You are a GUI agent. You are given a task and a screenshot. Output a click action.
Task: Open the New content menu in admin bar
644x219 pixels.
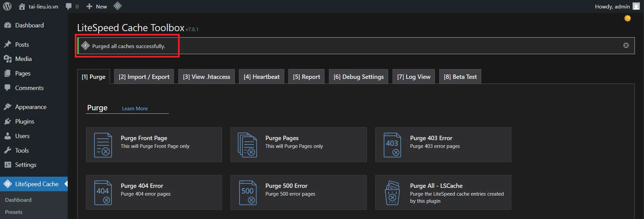97,6
